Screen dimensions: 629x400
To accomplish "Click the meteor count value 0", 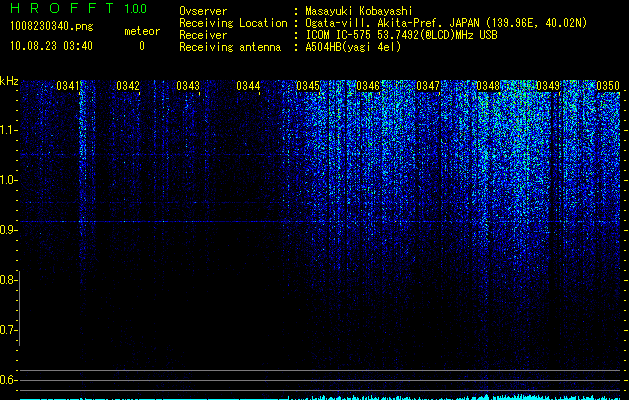I will click(142, 46).
